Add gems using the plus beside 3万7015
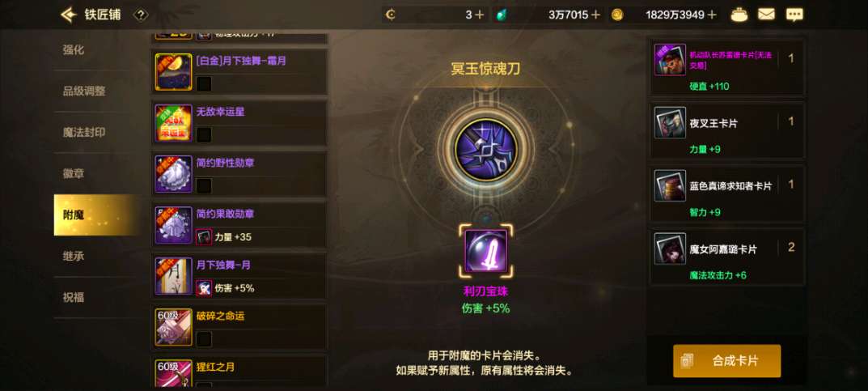 click(595, 15)
